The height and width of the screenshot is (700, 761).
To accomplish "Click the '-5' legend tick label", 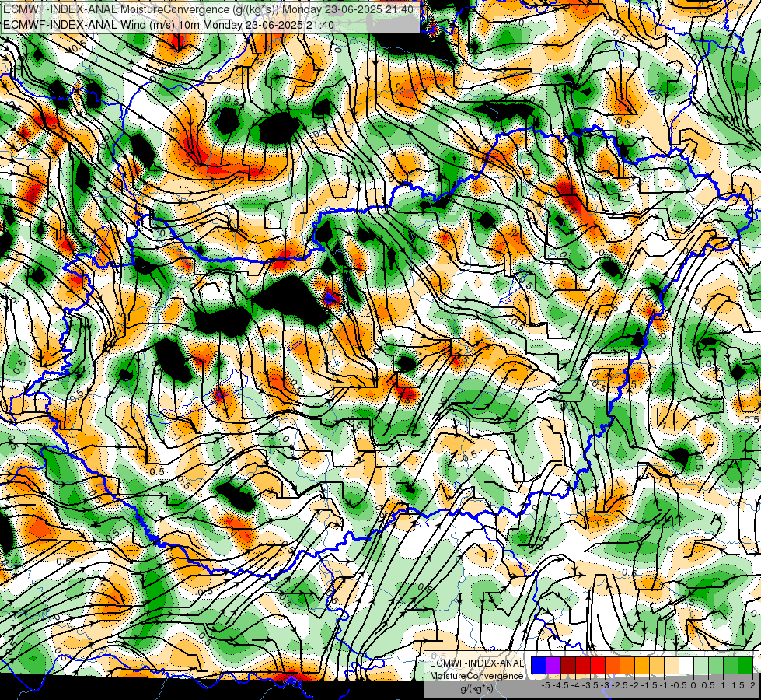I will coord(546,685).
